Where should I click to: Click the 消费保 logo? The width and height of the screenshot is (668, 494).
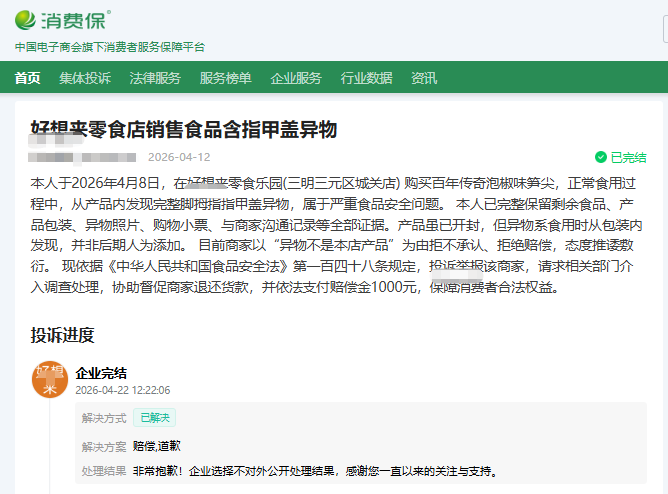[62, 19]
